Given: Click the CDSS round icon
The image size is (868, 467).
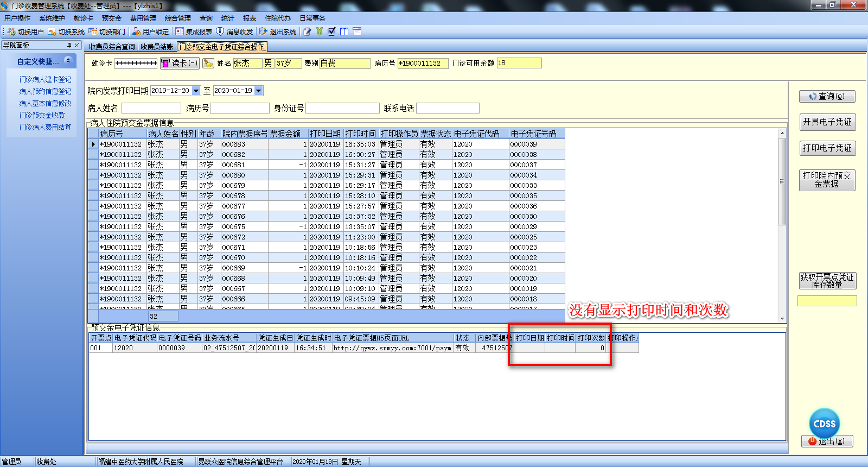Looking at the screenshot, I should (x=824, y=424).
